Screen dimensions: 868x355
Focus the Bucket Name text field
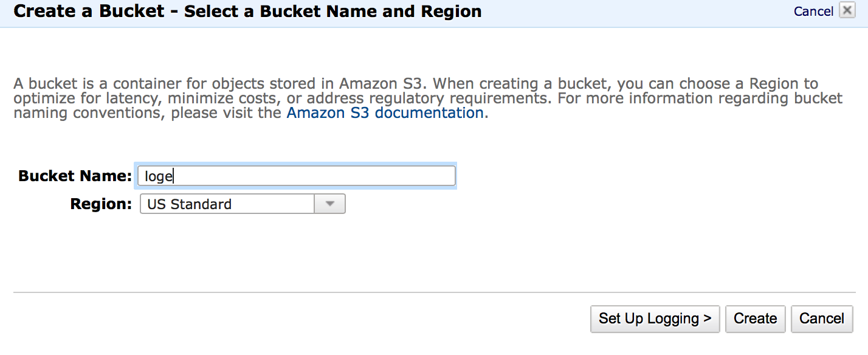(x=297, y=176)
